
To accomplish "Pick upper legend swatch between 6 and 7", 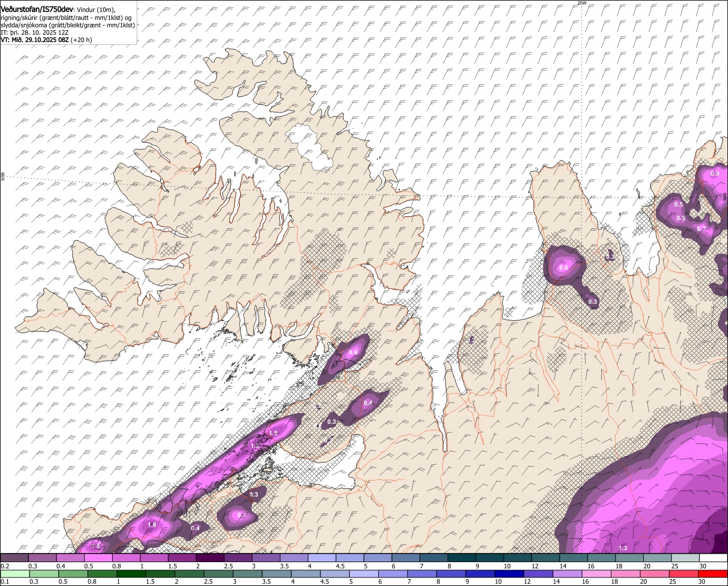I will pos(406,558).
